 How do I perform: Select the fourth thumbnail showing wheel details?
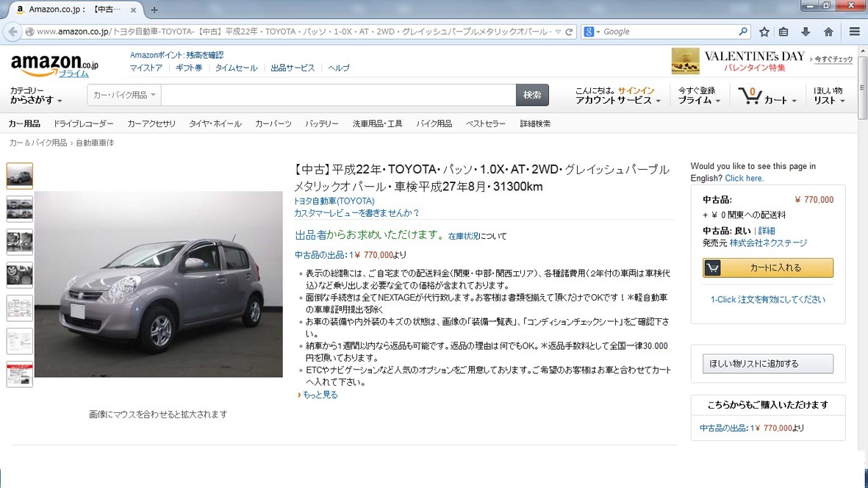[19, 275]
